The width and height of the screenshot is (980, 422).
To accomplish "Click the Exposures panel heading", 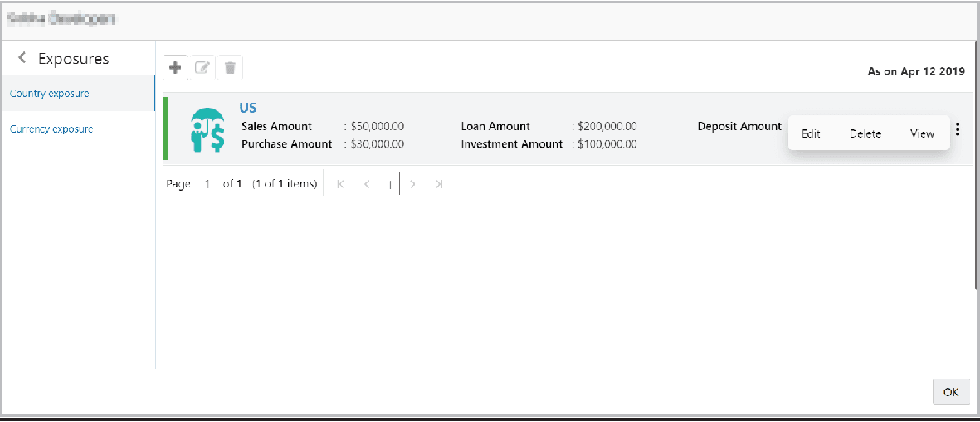I will 73,59.
